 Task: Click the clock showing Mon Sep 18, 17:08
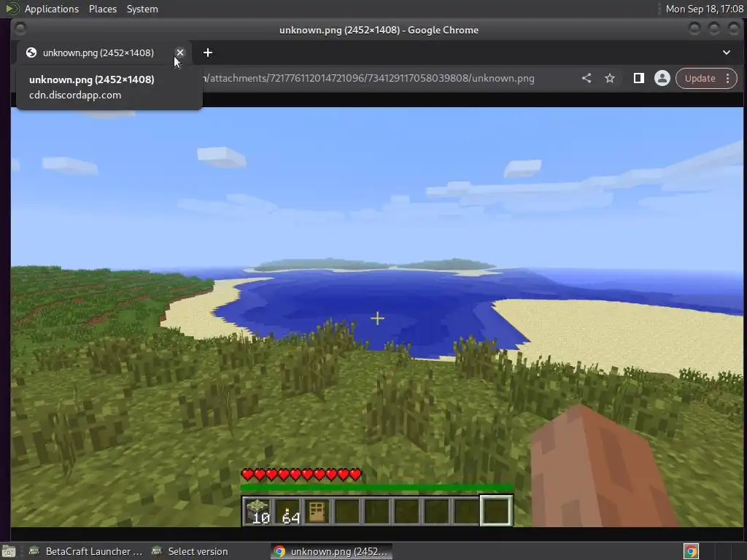point(704,9)
